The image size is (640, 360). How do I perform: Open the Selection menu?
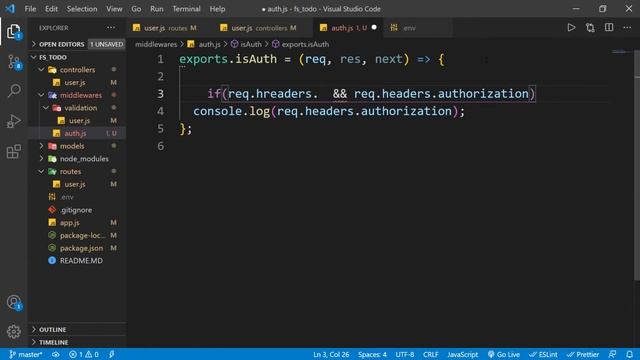pos(82,9)
